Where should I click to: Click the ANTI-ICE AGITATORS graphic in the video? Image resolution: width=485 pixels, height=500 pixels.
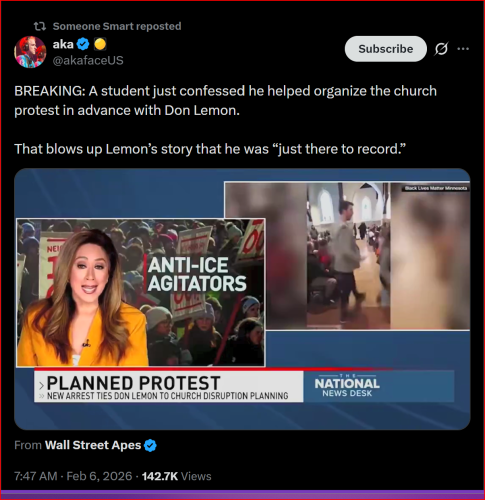click(x=197, y=274)
